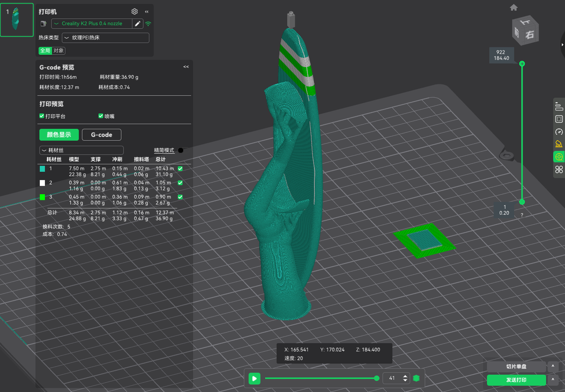
Task: Expand the right side panel arrow
Action: 563,45
